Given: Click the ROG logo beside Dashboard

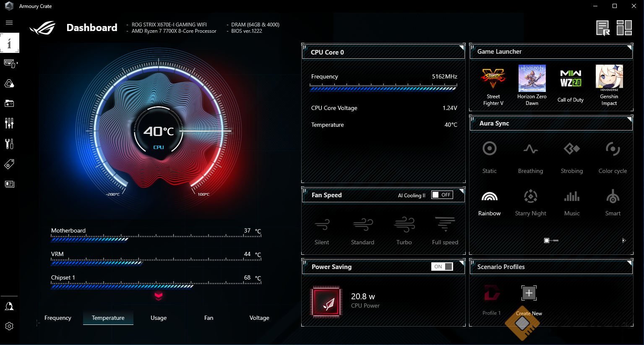Looking at the screenshot, I should click(42, 28).
